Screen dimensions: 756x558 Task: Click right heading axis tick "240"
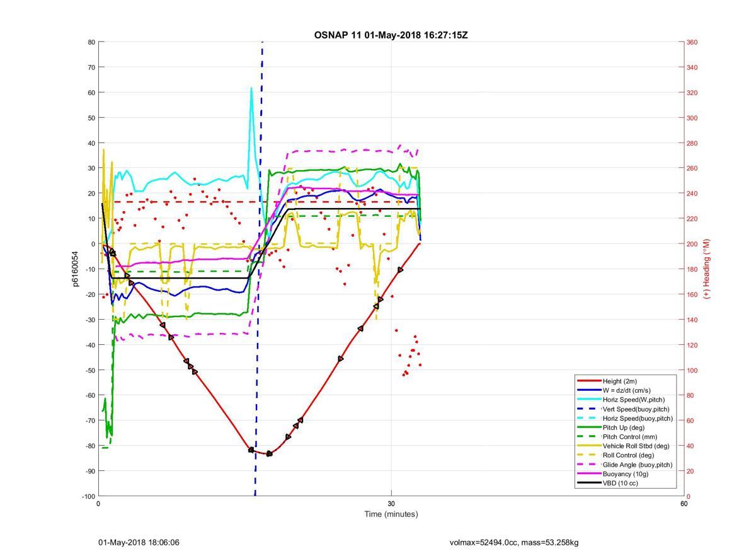click(x=692, y=194)
